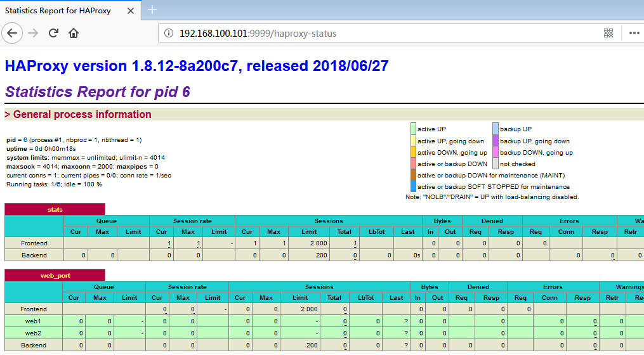Screen dimensions: 644x355
Task: Click the maxsock = 4014 line
Action: 82,167
